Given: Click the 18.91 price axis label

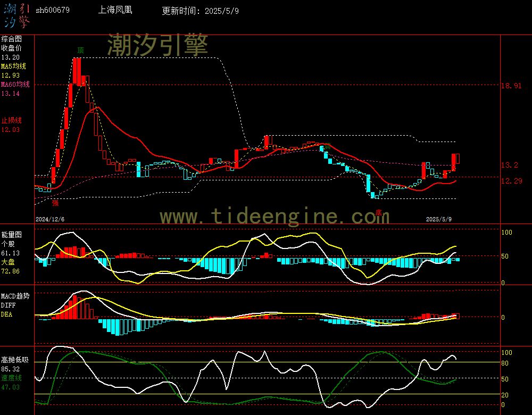Looking at the screenshot, I should 511,86.
